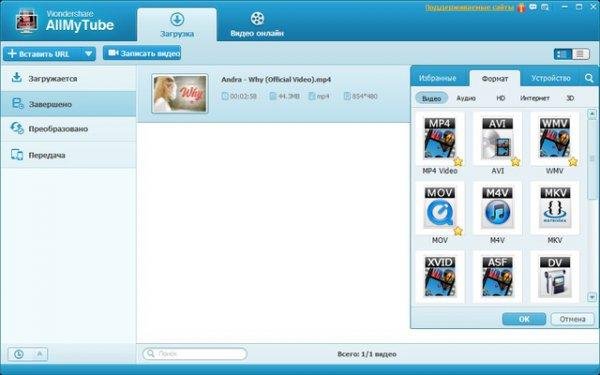Screen dimensions: 600x375
Task: Switch to the compact list view
Action: [580, 54]
